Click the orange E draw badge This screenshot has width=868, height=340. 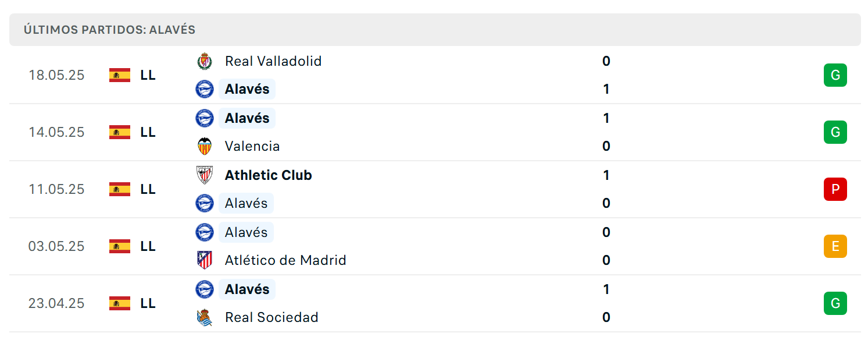(x=835, y=246)
